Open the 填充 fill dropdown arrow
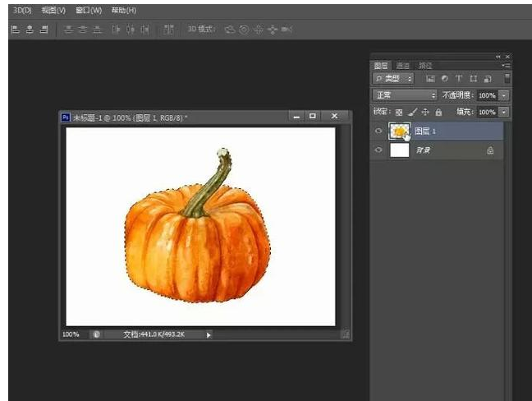Viewport: 532px width, 401px height. [504, 112]
